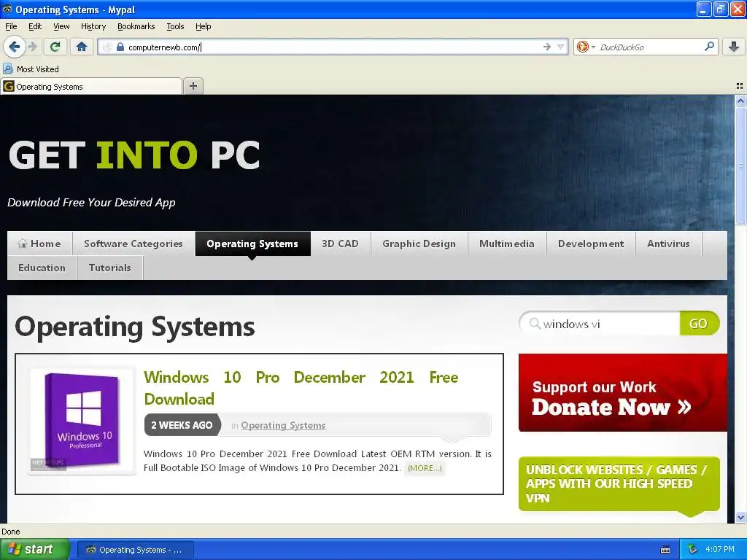Open the File menu
This screenshot has height=560, width=747.
pos(11,26)
